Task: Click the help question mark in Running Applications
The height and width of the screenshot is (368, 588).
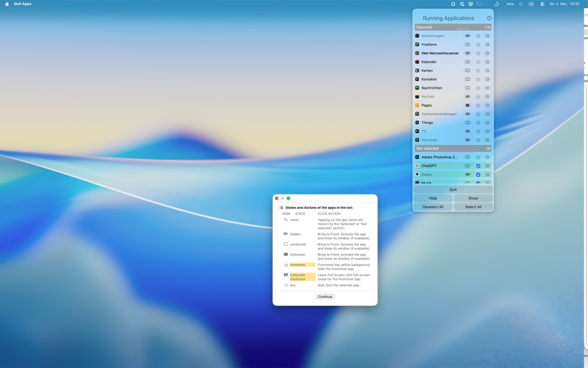Action: point(489,17)
